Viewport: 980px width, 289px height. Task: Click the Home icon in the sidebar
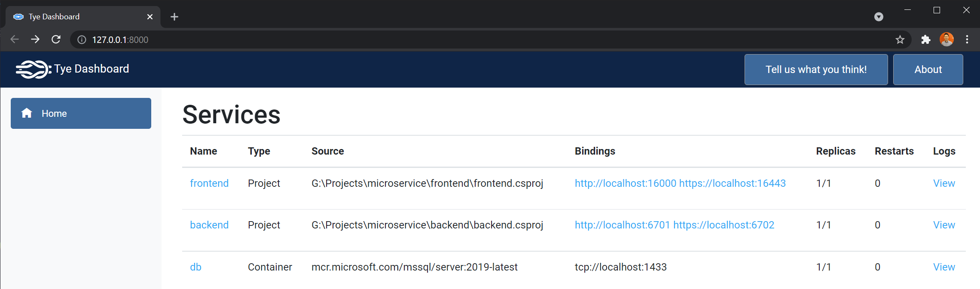(27, 113)
